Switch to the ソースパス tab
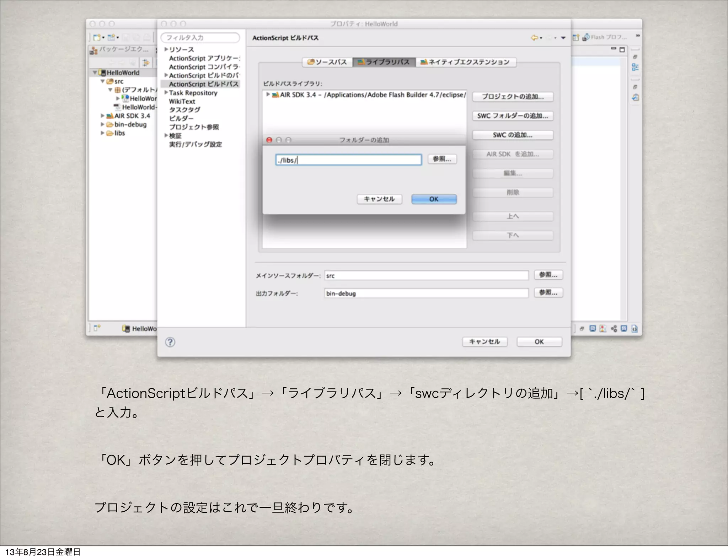728x560 pixels. click(327, 62)
